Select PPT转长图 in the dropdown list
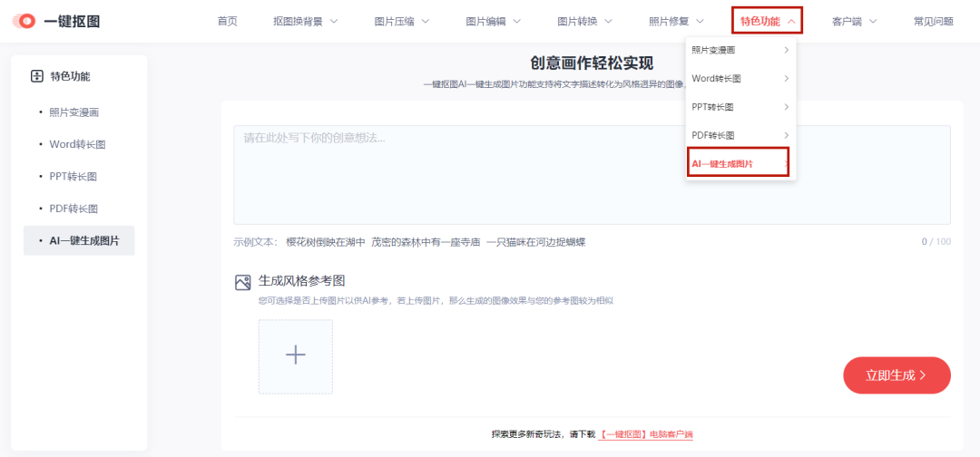 click(740, 107)
